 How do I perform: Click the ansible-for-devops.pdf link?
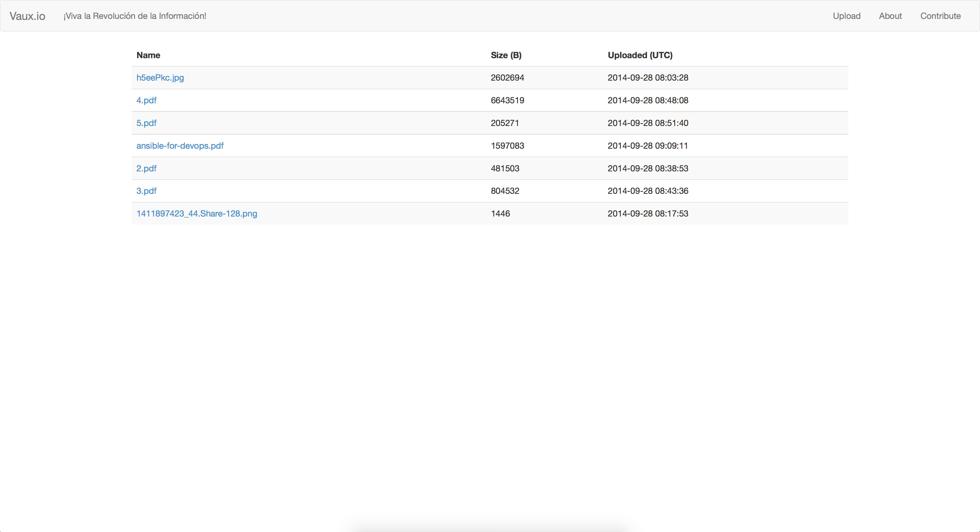click(x=180, y=146)
